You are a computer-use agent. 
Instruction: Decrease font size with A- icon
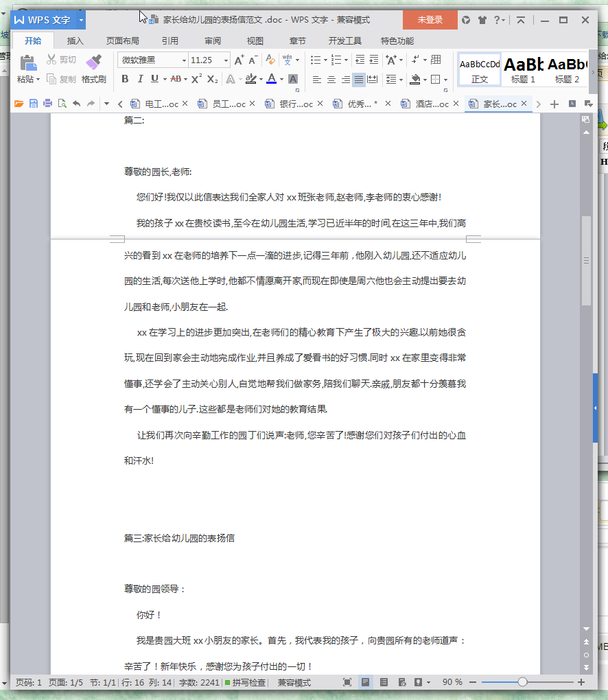click(253, 60)
